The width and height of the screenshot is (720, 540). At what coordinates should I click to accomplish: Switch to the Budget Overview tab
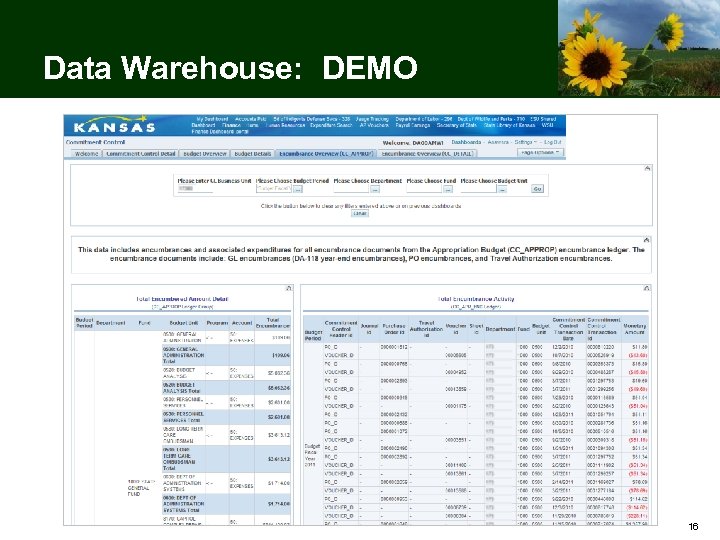click(x=205, y=154)
